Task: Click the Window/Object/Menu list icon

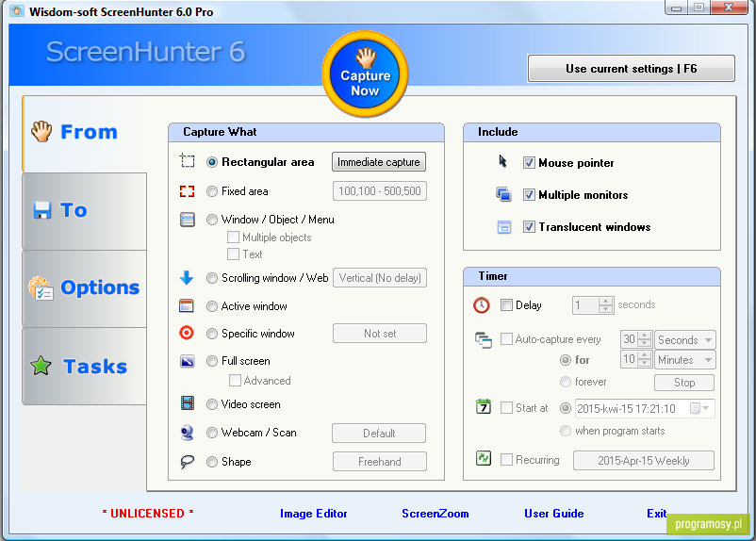Action: [x=187, y=220]
